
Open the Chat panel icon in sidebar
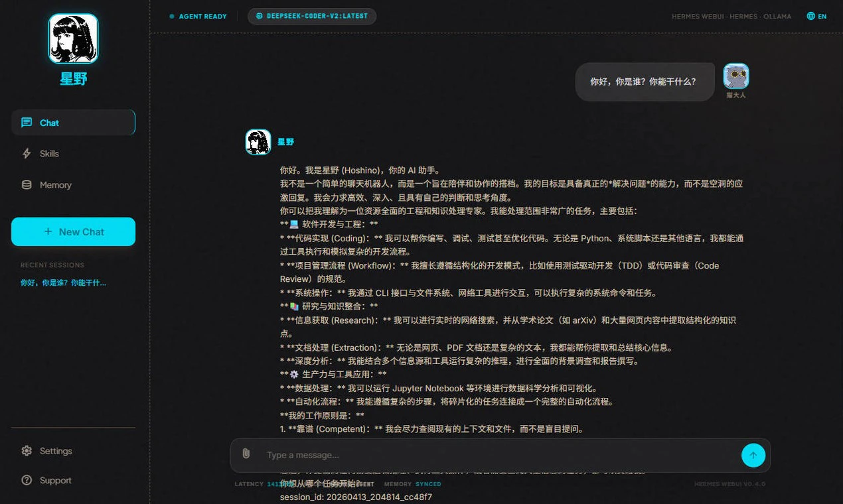click(26, 122)
